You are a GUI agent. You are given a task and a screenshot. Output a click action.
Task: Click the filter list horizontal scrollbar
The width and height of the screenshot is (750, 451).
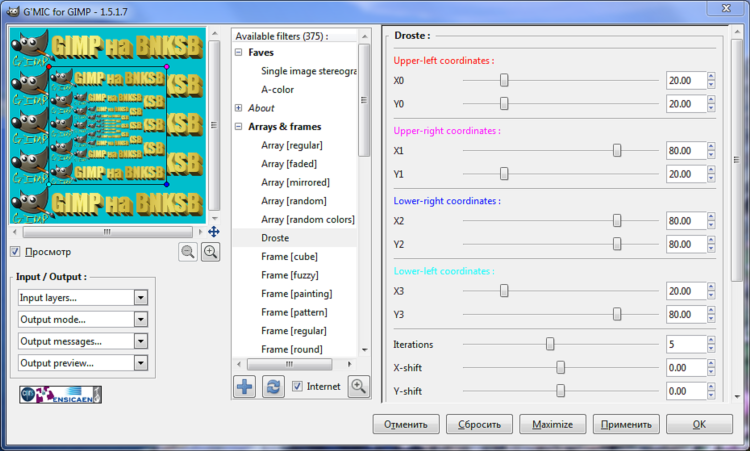(x=289, y=364)
